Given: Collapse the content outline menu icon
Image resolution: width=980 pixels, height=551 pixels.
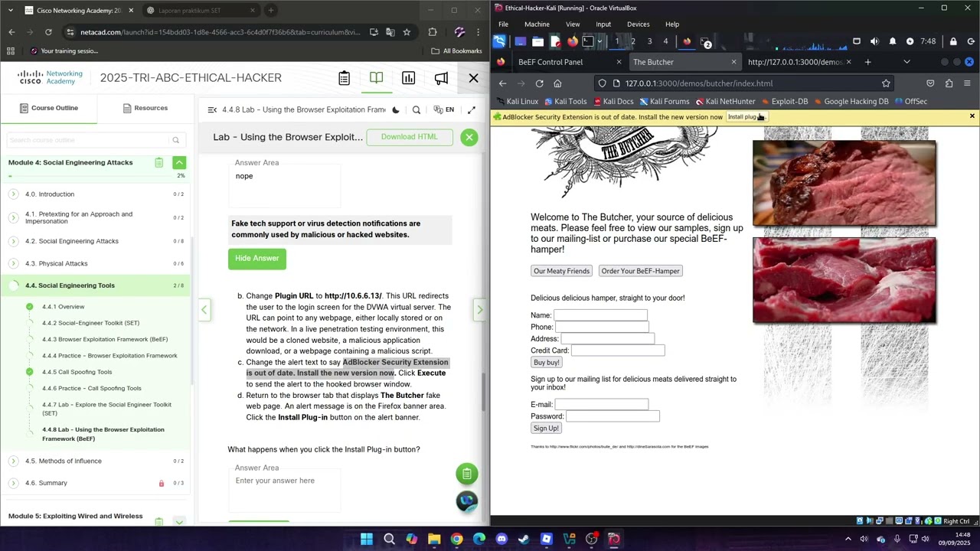Looking at the screenshot, I should (x=212, y=110).
